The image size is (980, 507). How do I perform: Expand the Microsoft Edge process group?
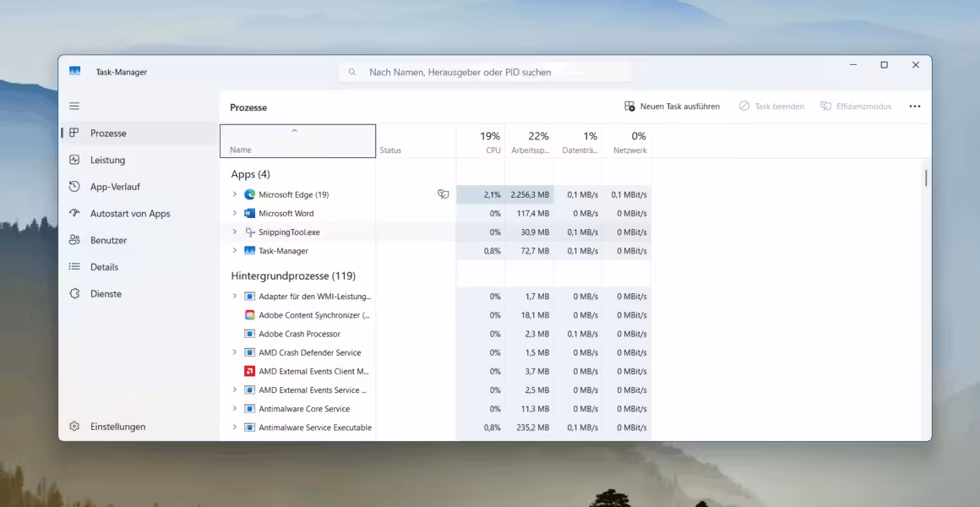(235, 194)
